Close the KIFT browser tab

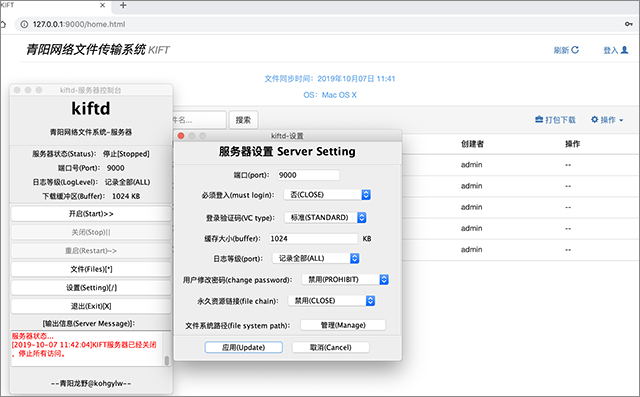pyautogui.click(x=102, y=5)
